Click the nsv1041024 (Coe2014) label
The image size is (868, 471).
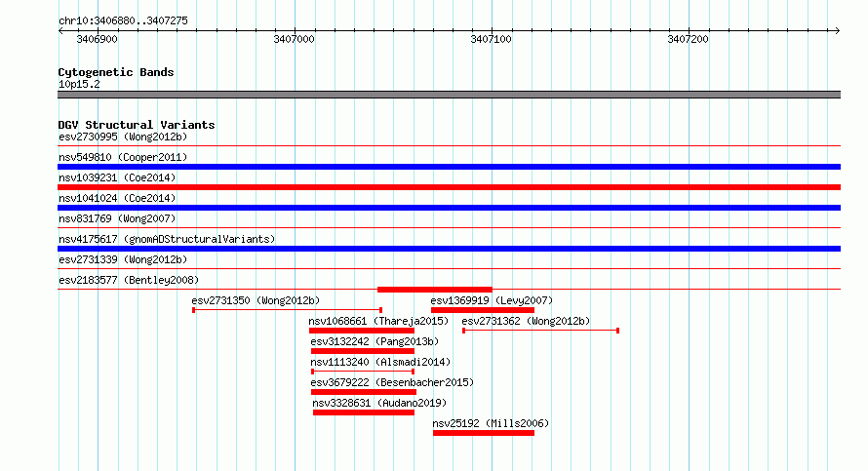click(117, 198)
